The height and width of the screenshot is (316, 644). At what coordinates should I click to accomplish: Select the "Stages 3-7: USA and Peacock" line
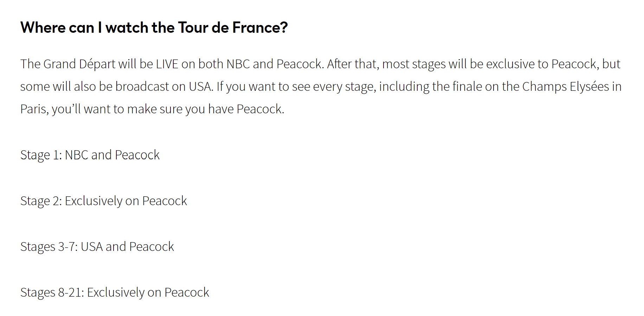(x=97, y=247)
